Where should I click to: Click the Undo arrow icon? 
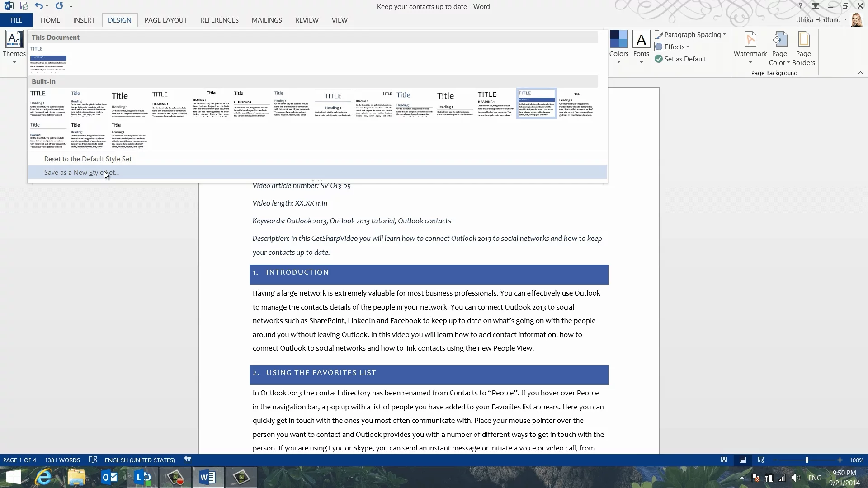pyautogui.click(x=39, y=6)
